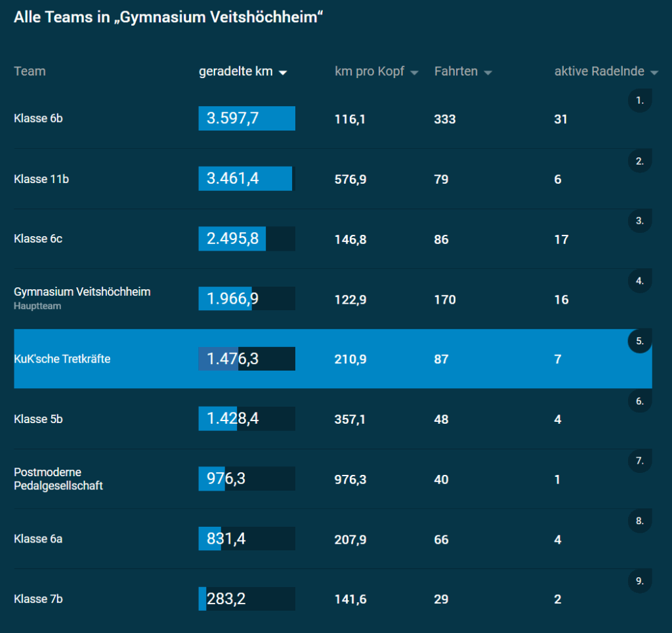The image size is (672, 633).
Task: Click the rank 1 badge icon
Action: click(640, 101)
